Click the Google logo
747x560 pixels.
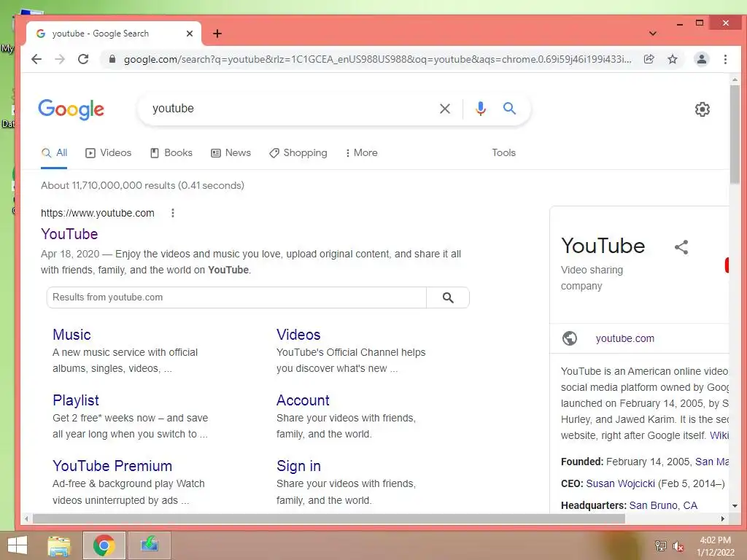(71, 109)
